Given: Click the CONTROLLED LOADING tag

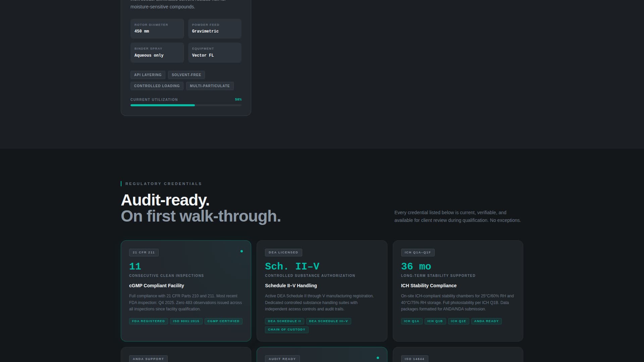Looking at the screenshot, I should 157,86.
